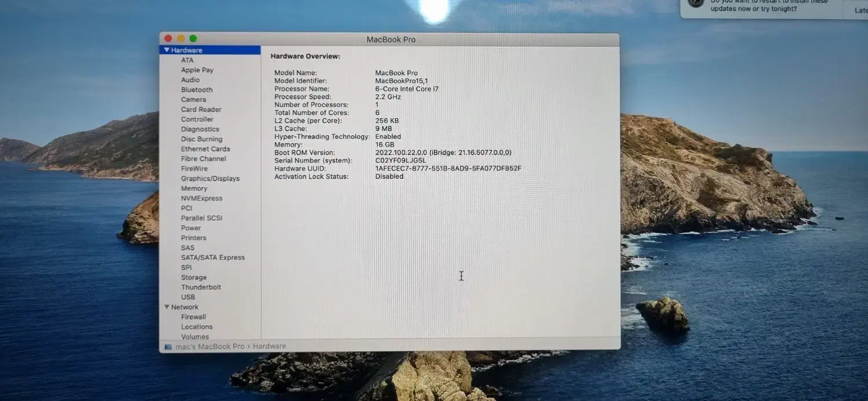Select Disc Burning entry

(x=201, y=139)
